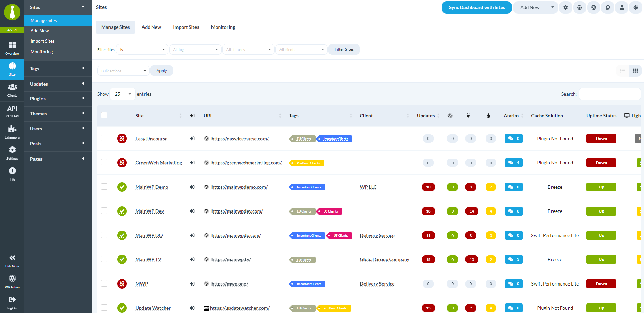
Task: Click the login arrow for MainWP Demo
Action: coord(192,187)
